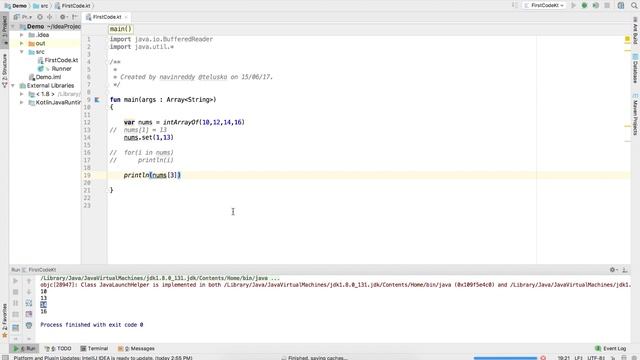Click src in the breadcrumb bar
Viewport: 640px width, 360px height.
tap(40, 6)
